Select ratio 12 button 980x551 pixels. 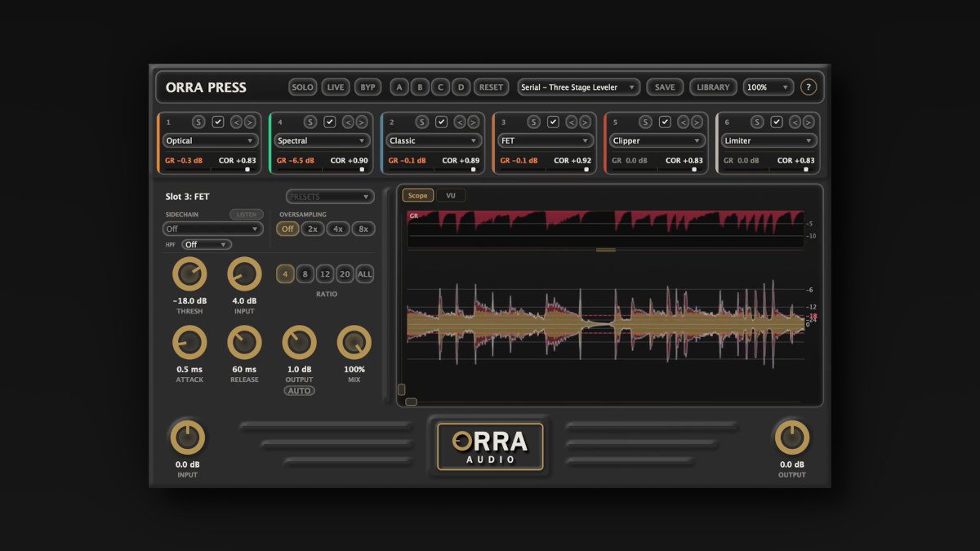324,274
